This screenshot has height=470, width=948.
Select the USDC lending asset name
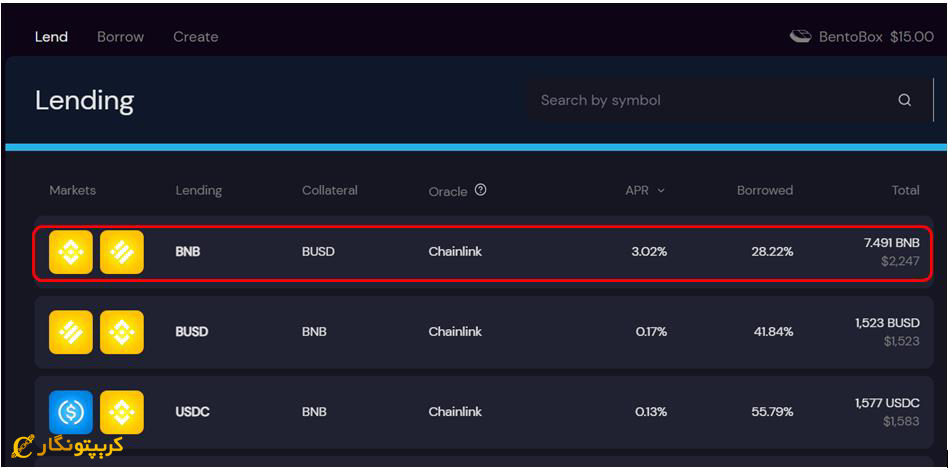pos(192,412)
